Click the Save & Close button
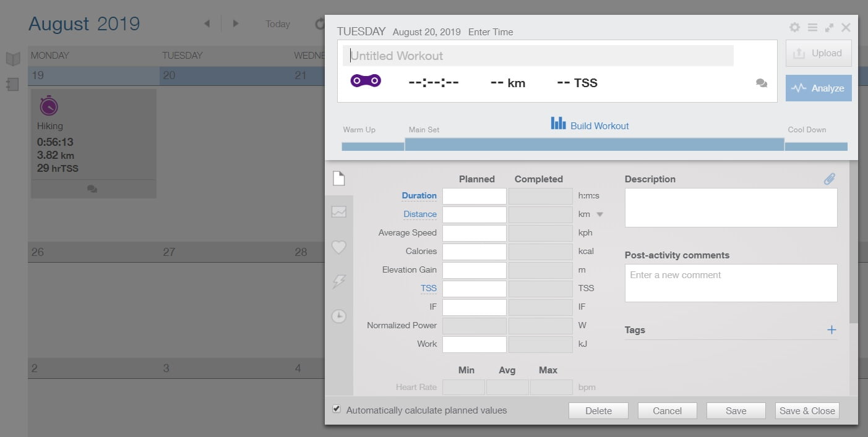This screenshot has height=437, width=868. click(807, 410)
